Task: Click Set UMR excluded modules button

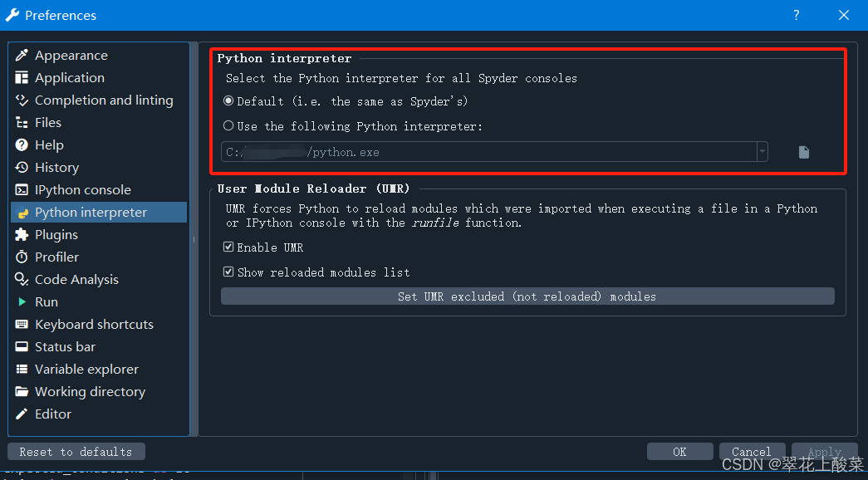Action: (x=527, y=296)
